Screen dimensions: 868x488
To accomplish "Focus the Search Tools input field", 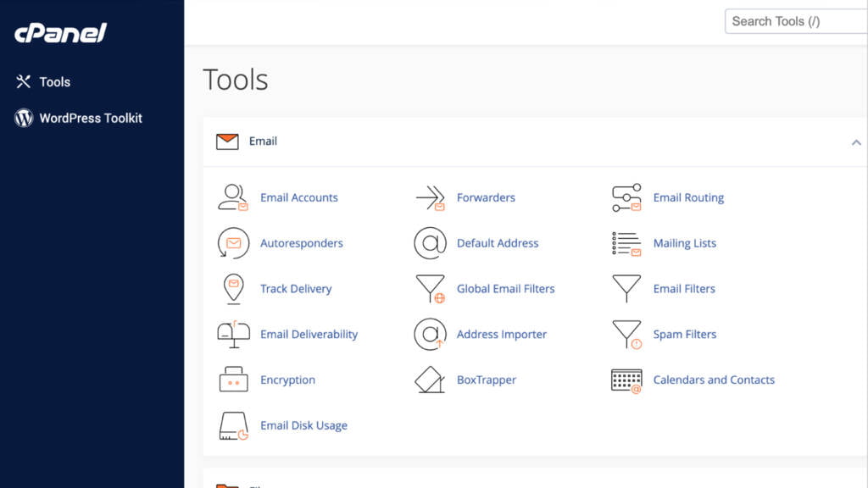I will [795, 22].
